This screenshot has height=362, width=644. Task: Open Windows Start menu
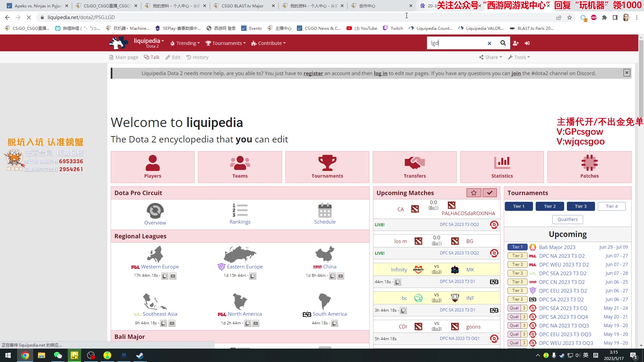8,355
